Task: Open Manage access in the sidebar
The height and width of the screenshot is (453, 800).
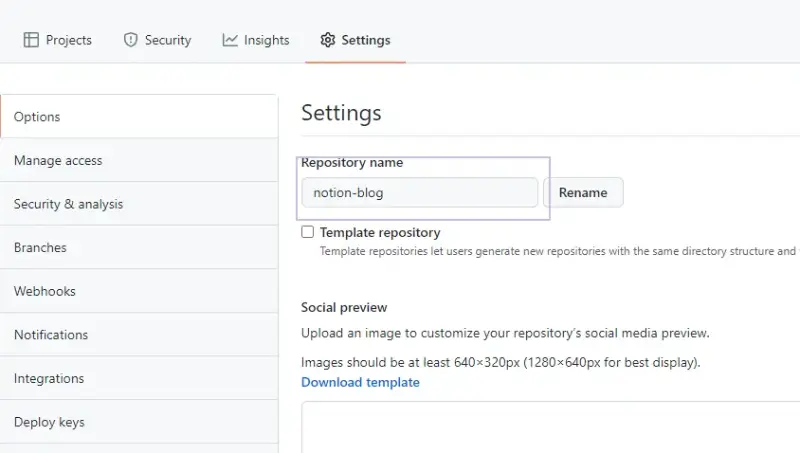Action: pyautogui.click(x=58, y=160)
